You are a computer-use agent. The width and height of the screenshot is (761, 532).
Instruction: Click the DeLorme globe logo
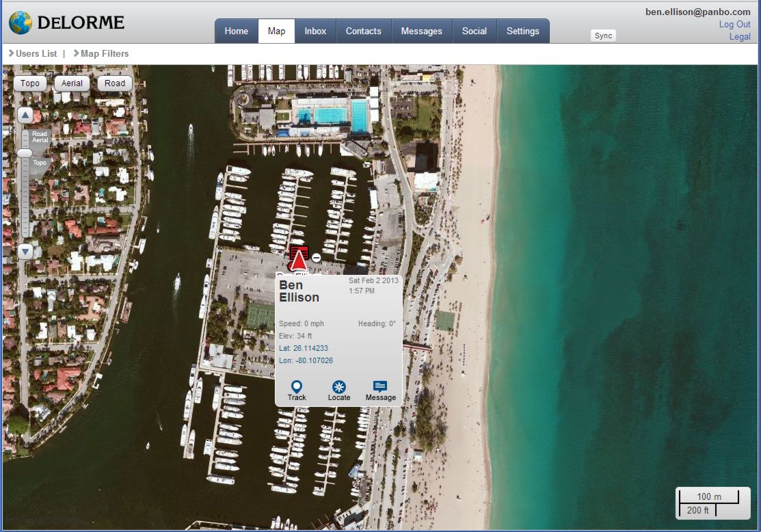coord(21,23)
